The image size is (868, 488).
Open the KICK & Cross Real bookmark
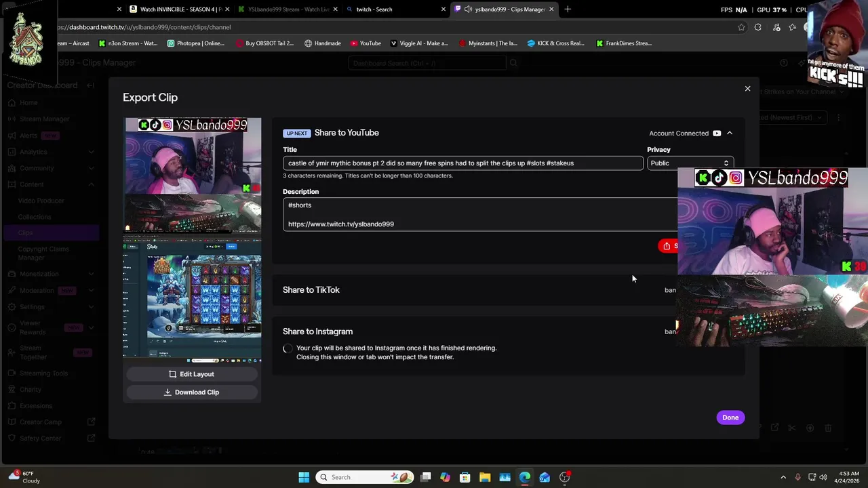[555, 43]
